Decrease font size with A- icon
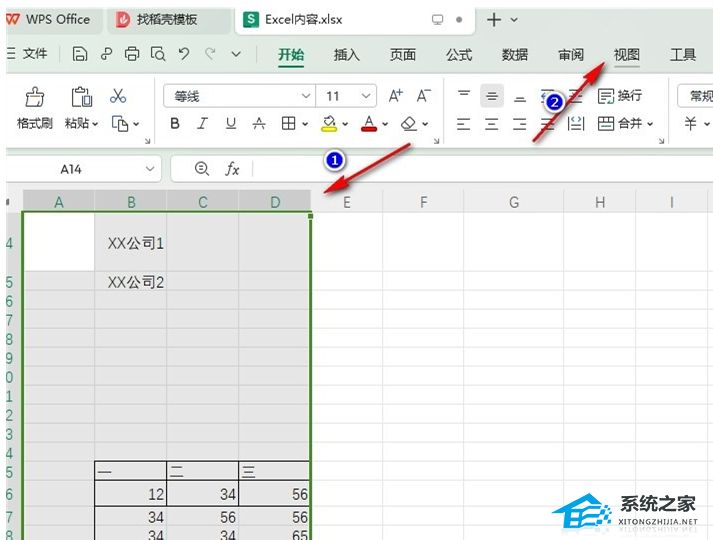 click(423, 96)
